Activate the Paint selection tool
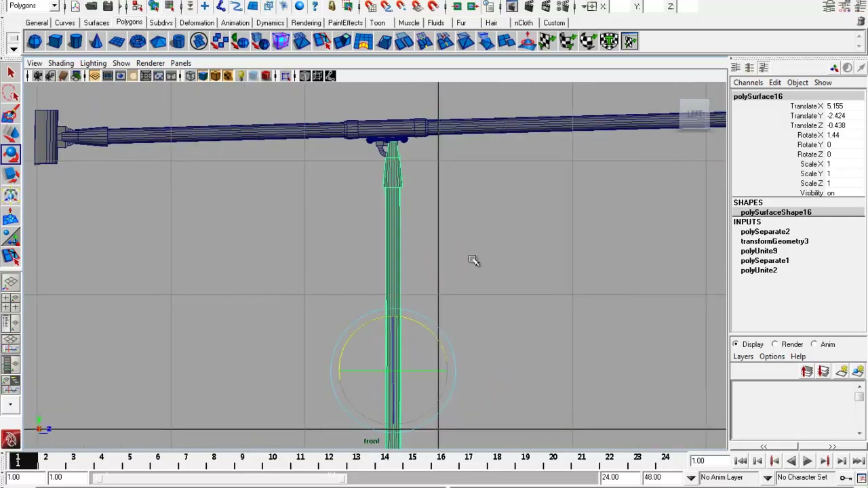Viewport: 868px width, 488px height. pyautogui.click(x=11, y=113)
